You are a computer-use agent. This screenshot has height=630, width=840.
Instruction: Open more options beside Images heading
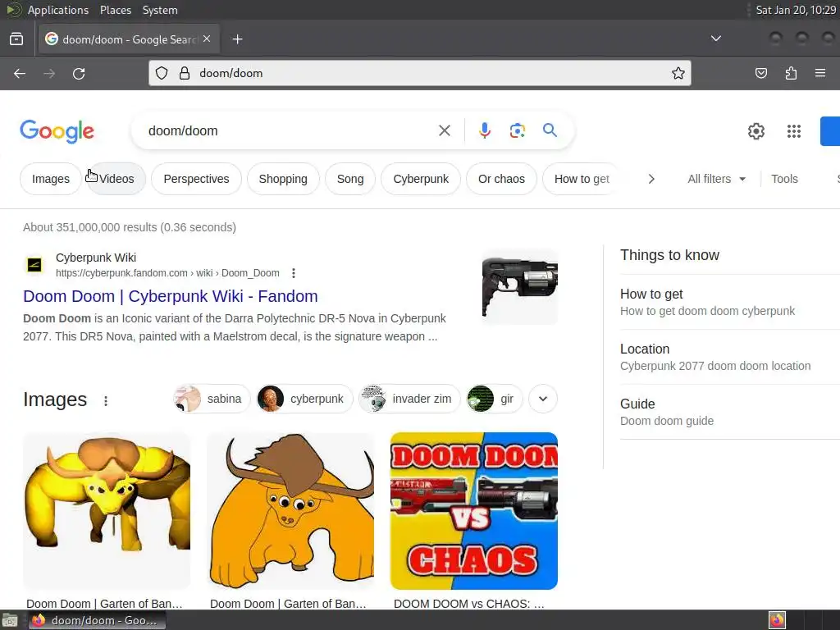[106, 400]
